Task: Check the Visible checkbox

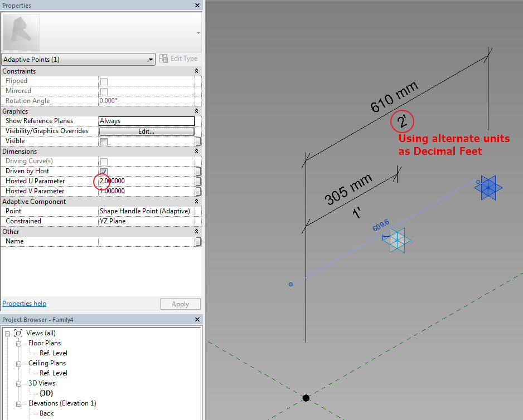Action: tap(103, 141)
